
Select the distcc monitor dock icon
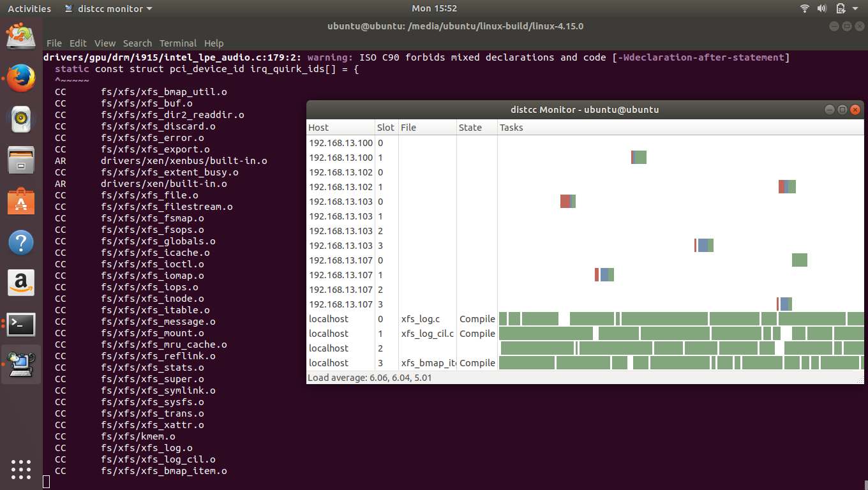click(21, 364)
